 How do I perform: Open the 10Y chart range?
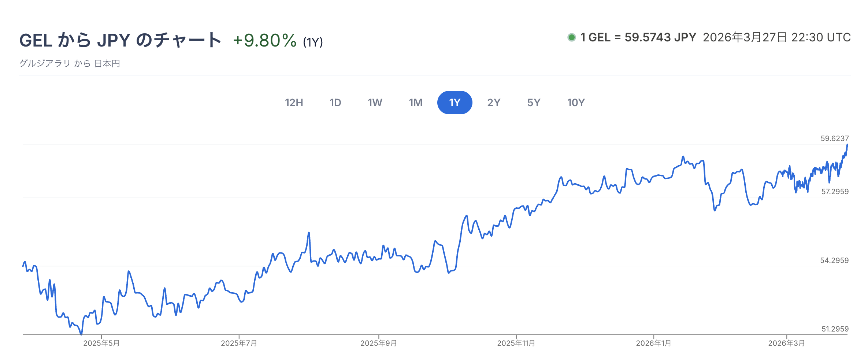click(576, 103)
